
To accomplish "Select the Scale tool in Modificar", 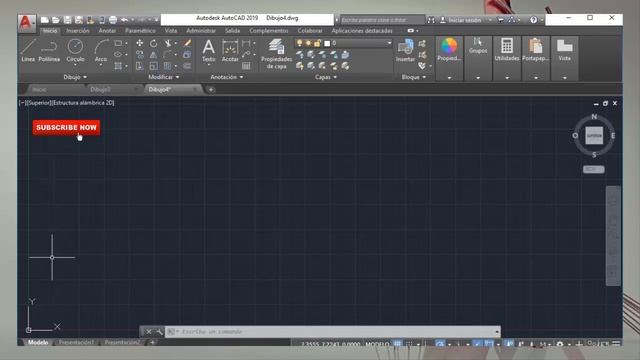I will (153, 66).
